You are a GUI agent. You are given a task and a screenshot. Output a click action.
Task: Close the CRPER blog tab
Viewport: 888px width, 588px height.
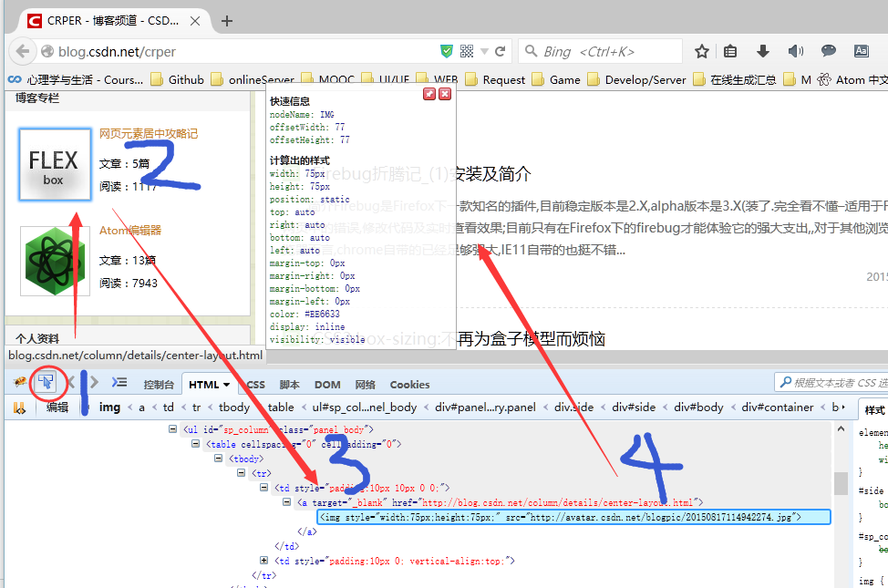click(195, 21)
